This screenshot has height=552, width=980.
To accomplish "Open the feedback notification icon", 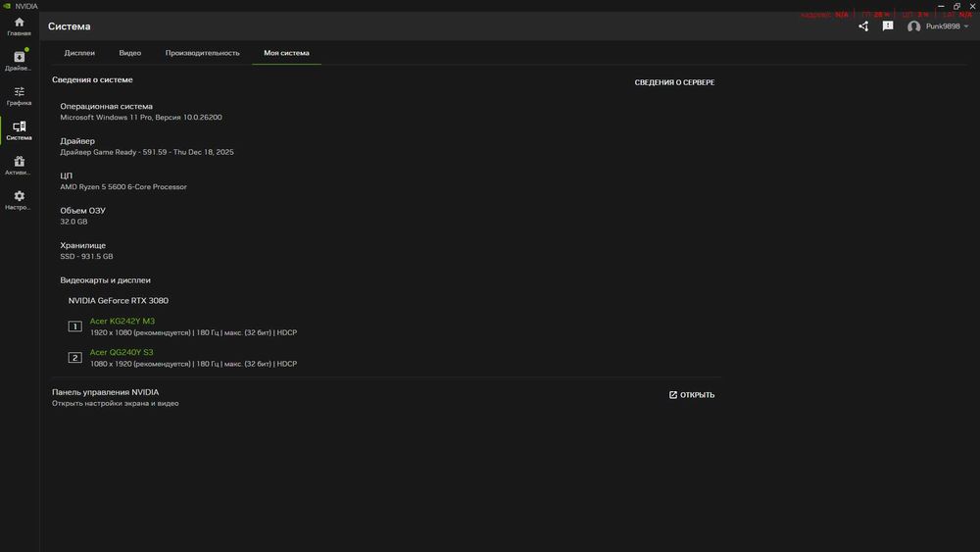I will coord(888,26).
